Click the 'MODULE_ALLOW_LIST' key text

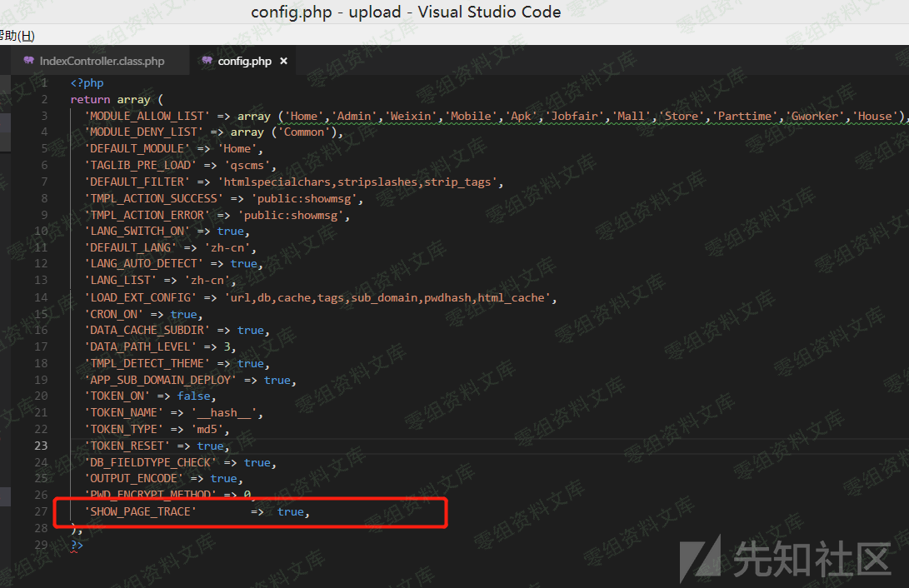click(x=147, y=116)
